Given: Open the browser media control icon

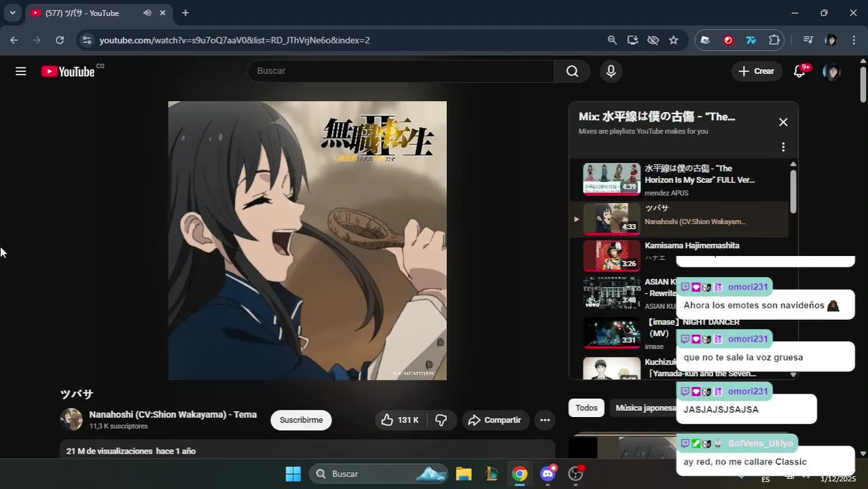Looking at the screenshot, I should tap(808, 40).
